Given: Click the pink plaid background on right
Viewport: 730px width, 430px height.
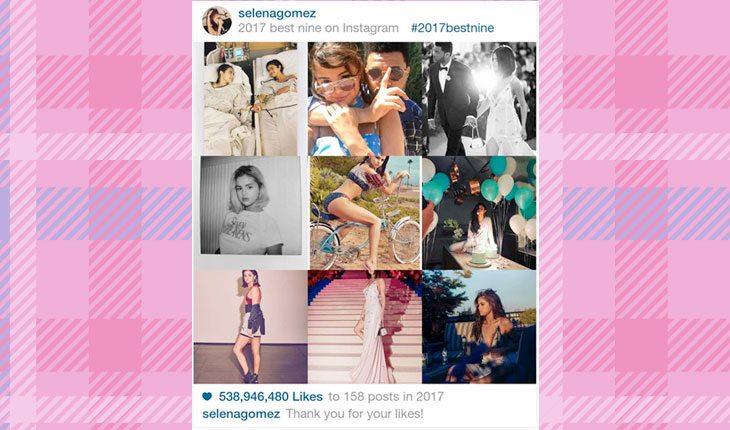Looking at the screenshot, I should 635,215.
